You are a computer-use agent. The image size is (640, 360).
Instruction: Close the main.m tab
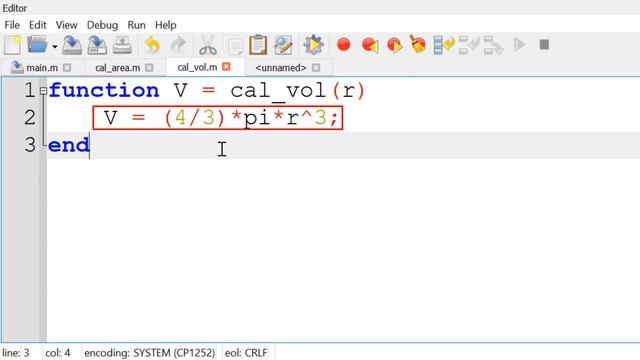click(67, 67)
